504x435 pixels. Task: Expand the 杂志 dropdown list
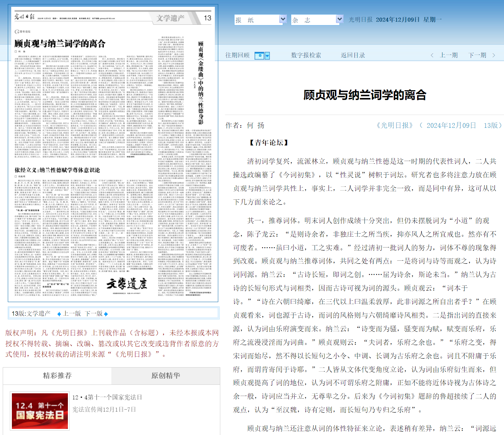click(339, 20)
